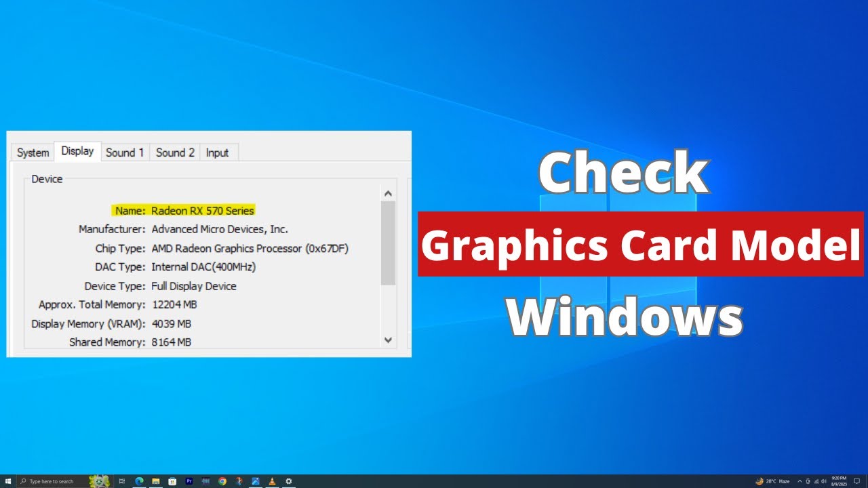Launch Google Chrome from the taskbar
This screenshot has width=868, height=488.
(x=222, y=481)
